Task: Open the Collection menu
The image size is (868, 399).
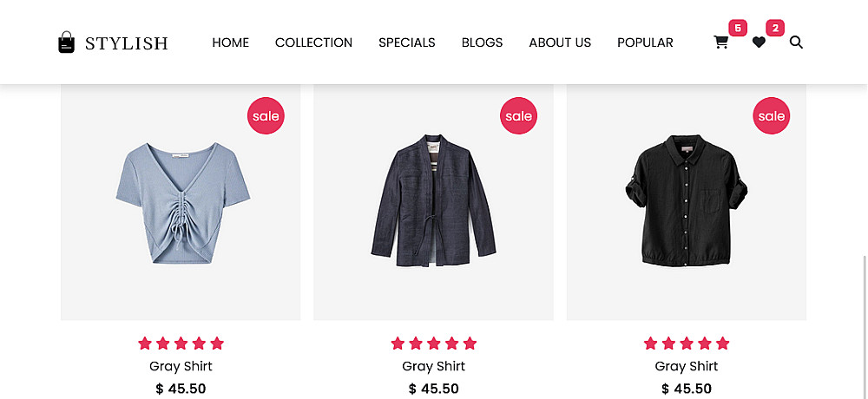Action: coord(313,43)
